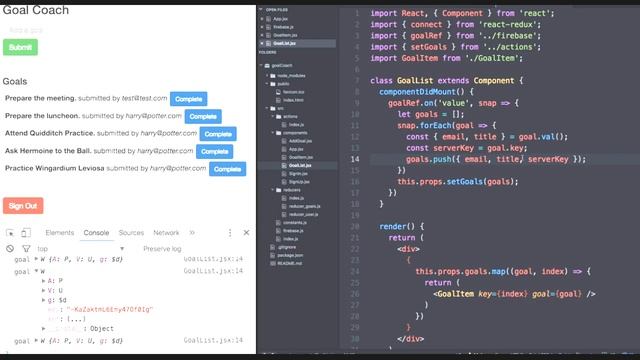The height and width of the screenshot is (360, 640).
Task: Click the .gitignore file icon
Action: coord(272,247)
